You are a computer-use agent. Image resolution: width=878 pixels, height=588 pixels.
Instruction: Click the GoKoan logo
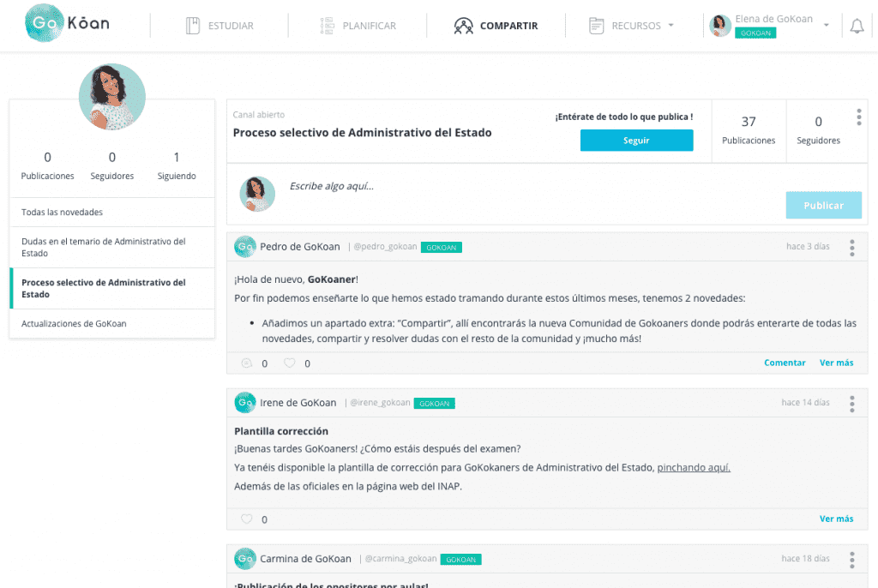click(67, 23)
